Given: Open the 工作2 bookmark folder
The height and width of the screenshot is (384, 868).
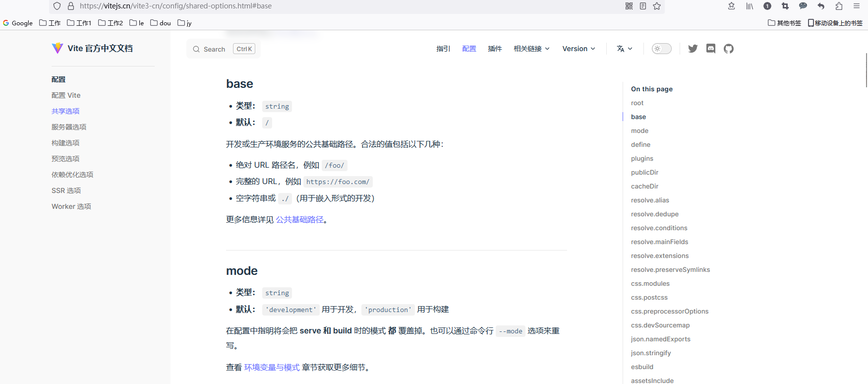Looking at the screenshot, I should pyautogui.click(x=111, y=23).
